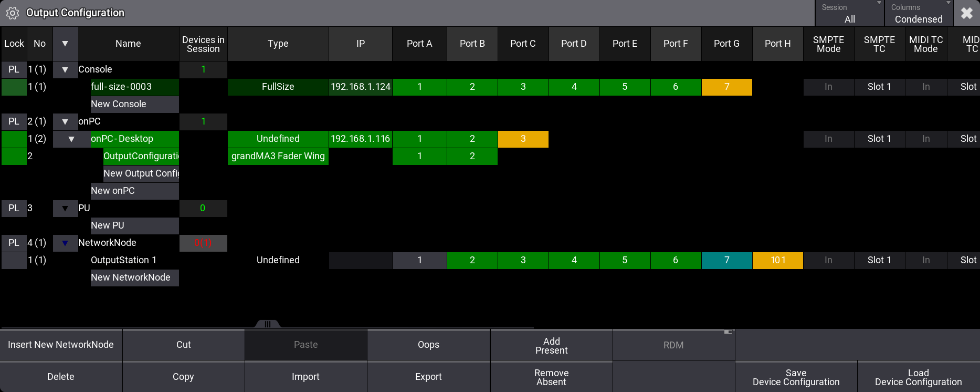Toggle PL lock for NetworkNode group
Image resolution: width=980 pixels, height=392 pixels.
coord(14,243)
